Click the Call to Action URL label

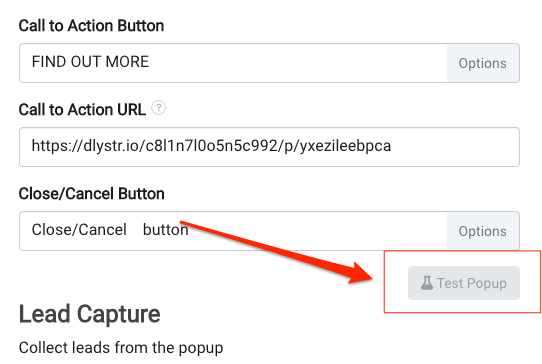82,110
